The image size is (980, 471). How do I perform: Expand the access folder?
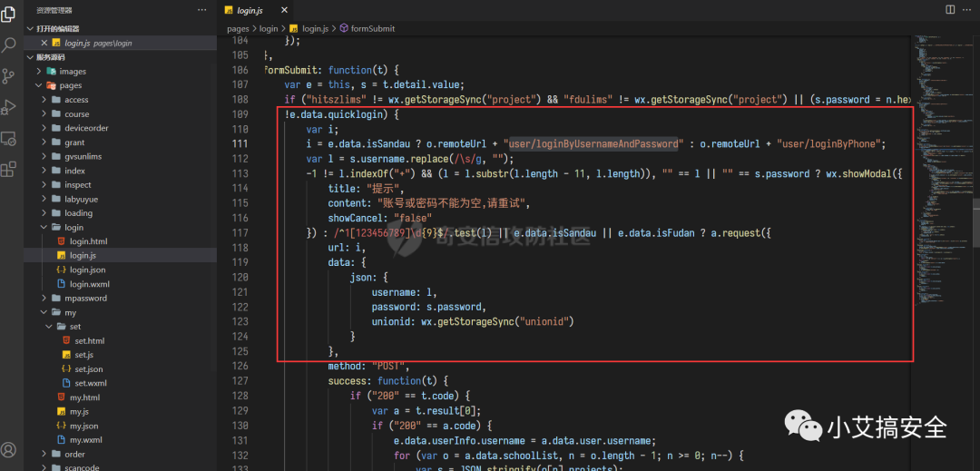click(76, 99)
